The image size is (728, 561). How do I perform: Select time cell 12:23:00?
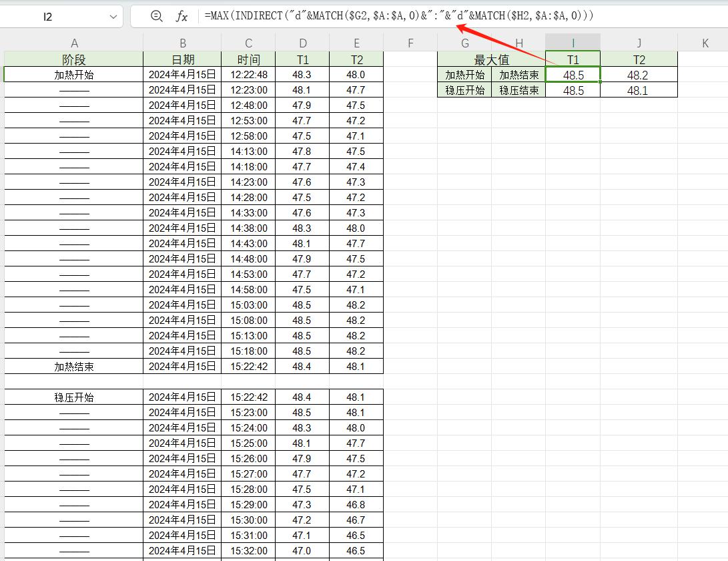pos(248,89)
